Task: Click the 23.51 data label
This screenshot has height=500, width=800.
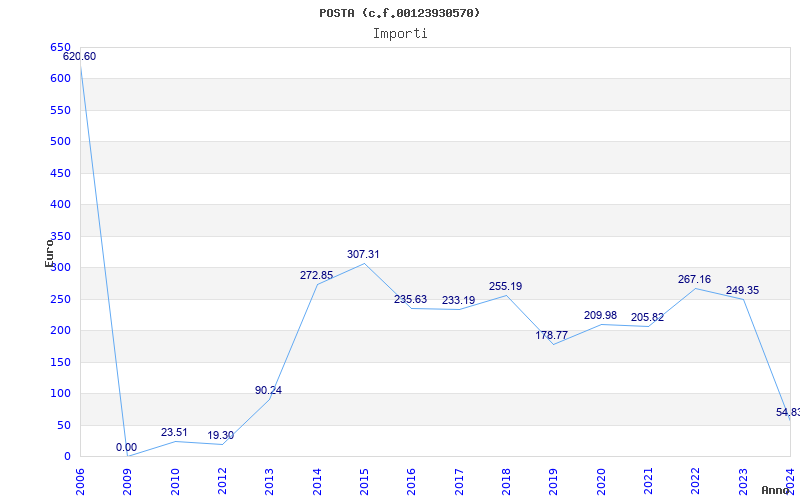Action: 174,433
